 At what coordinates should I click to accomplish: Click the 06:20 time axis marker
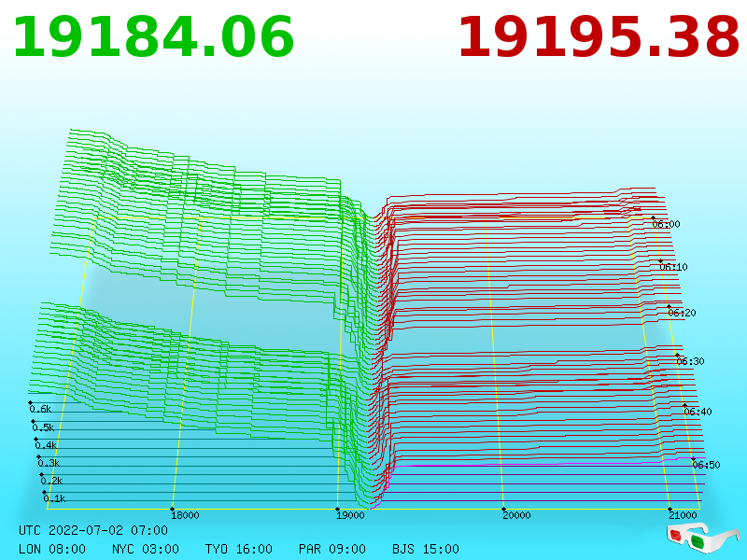(682, 313)
